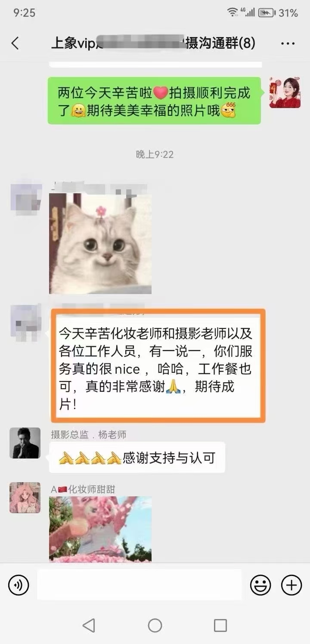Screen dimensions: 310x644
Task: Tap avatar of 化妆师甜甜
Action: (x=25, y=498)
